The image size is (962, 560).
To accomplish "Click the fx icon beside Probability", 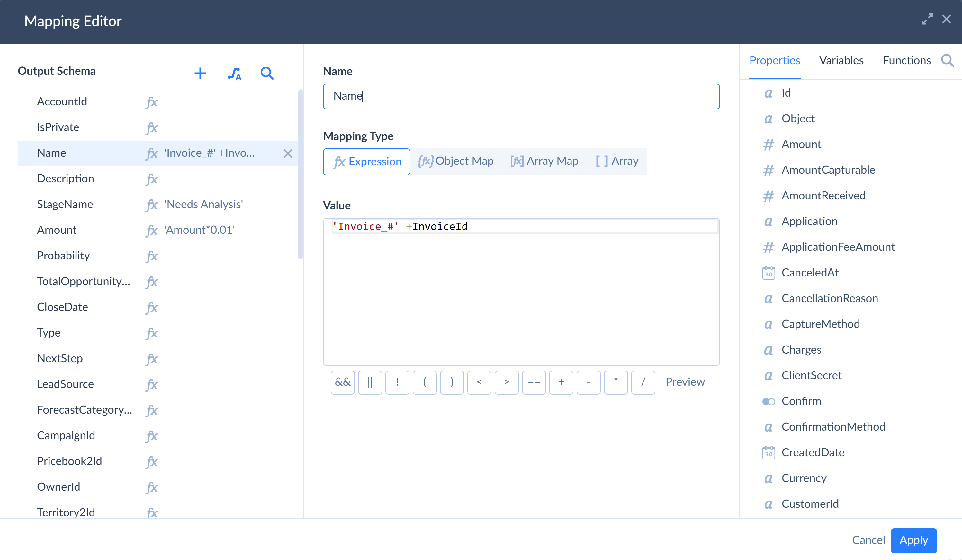I will (152, 256).
